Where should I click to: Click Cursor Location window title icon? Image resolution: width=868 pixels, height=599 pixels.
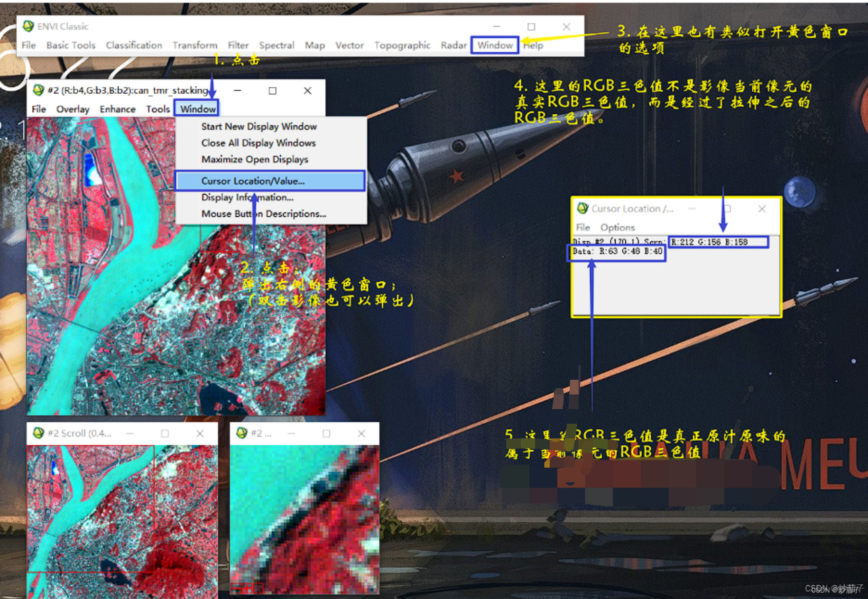pyautogui.click(x=582, y=208)
